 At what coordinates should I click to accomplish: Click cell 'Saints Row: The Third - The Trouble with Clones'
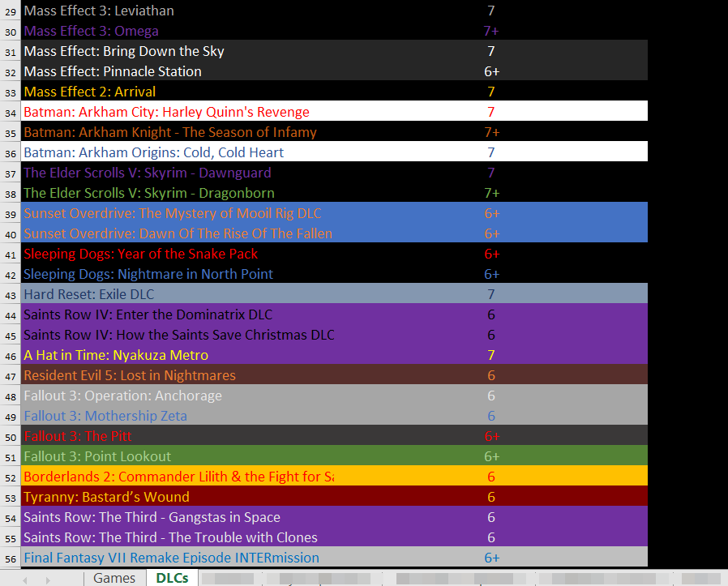point(178,537)
